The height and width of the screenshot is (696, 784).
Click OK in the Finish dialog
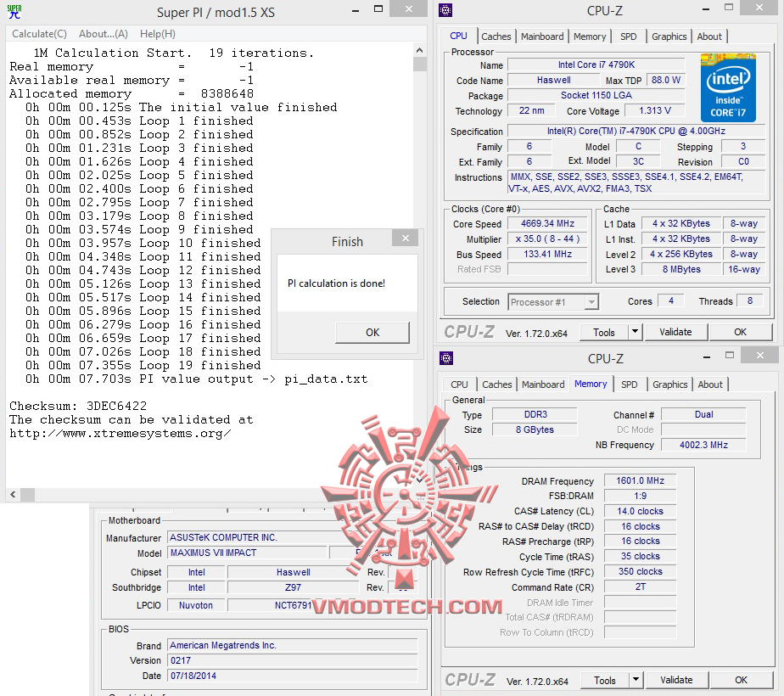(x=372, y=333)
